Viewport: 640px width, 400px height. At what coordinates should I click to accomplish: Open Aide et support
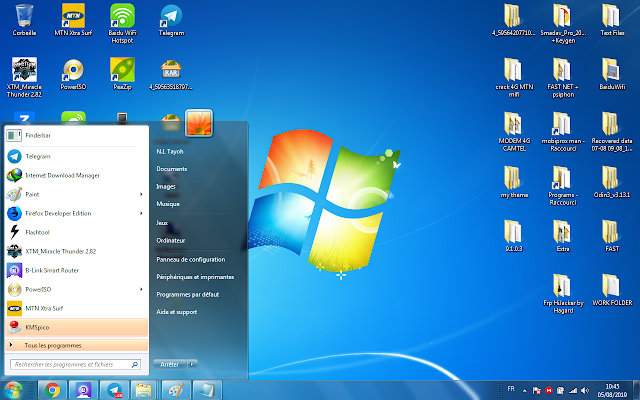pyautogui.click(x=176, y=312)
